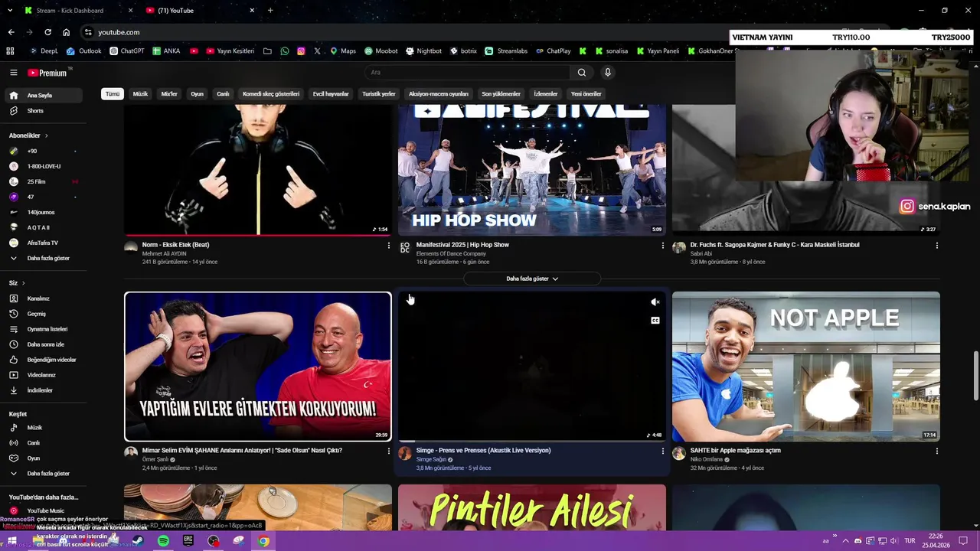Start voice search with microphone icon

coord(608,73)
